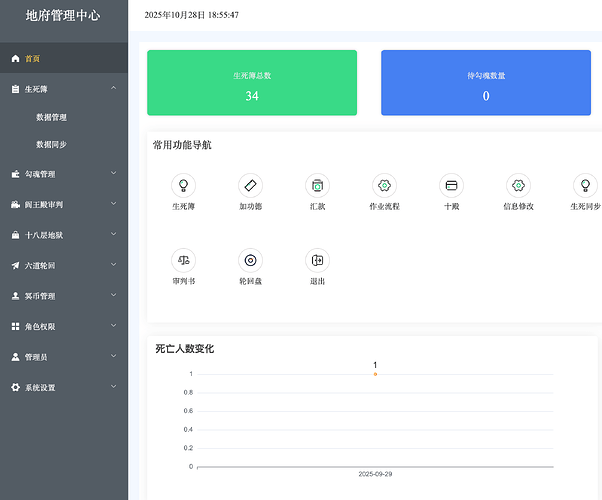Expand the 六道轮回 menu chevron
The height and width of the screenshot is (500, 602).
tap(114, 264)
